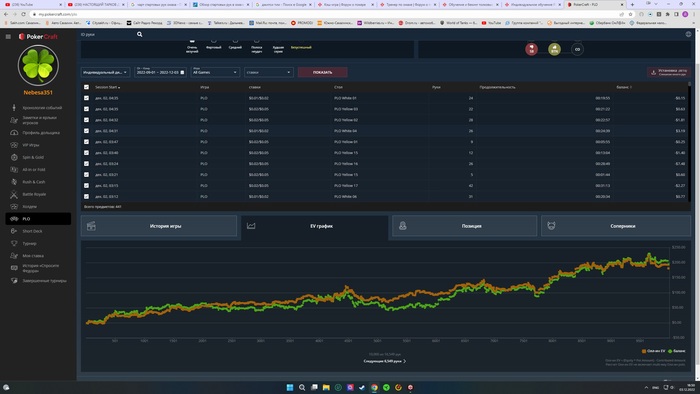Viewport: 700px width, 394px height.
Task: Click the magnifier search icon for hand ID
Action: click(140, 34)
